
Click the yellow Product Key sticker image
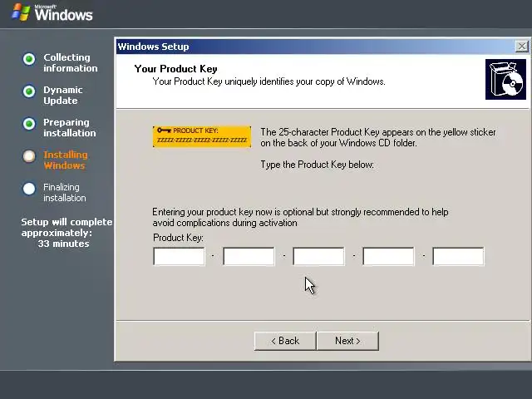pyautogui.click(x=202, y=136)
